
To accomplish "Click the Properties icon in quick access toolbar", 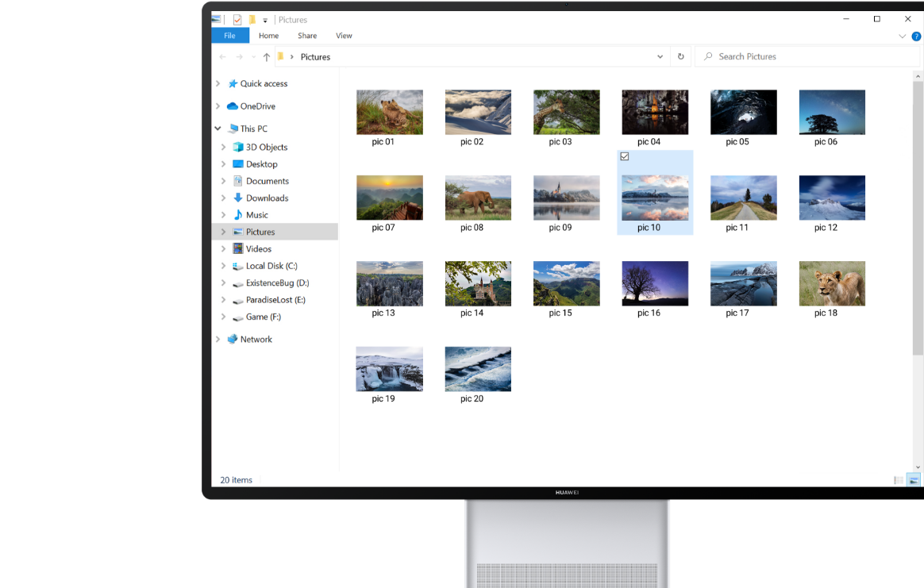I will coord(237,20).
